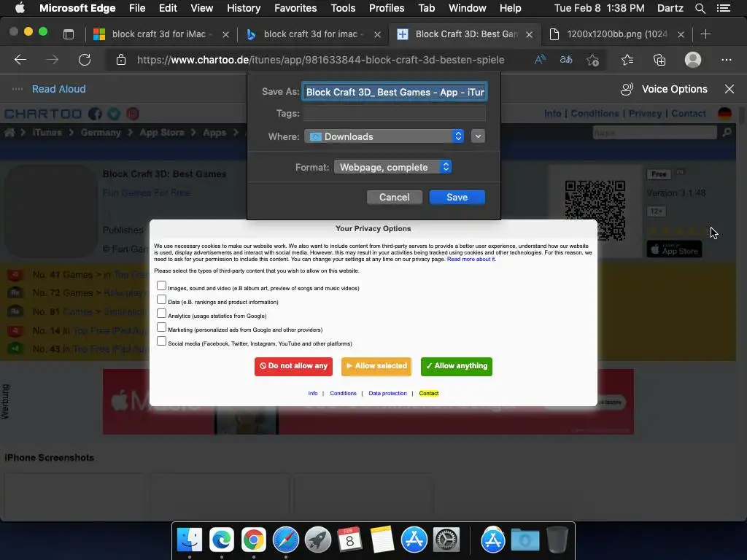Switch to the 1200x1200bb.png tab
This screenshot has width=747, height=560.
tap(617, 34)
